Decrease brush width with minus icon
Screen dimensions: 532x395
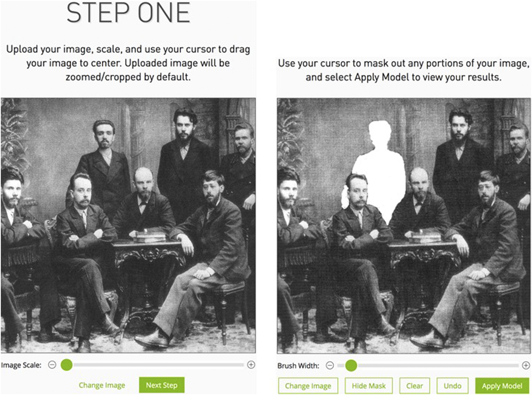tap(330, 366)
